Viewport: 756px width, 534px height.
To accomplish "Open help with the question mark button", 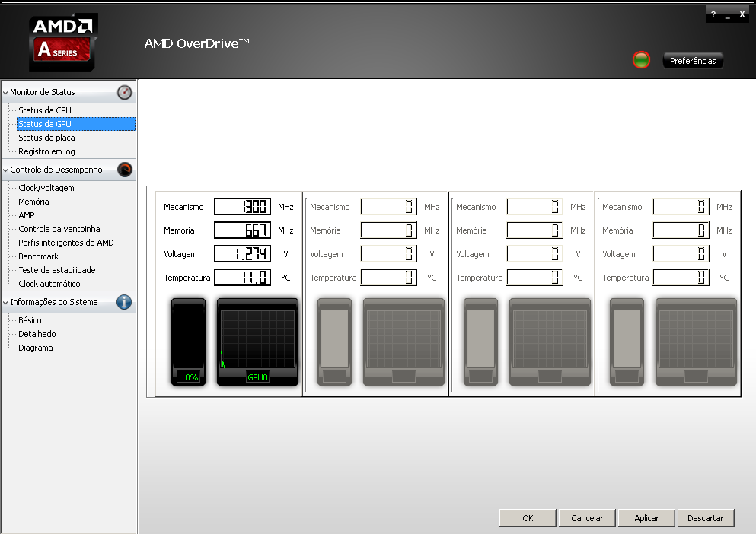I will click(713, 14).
